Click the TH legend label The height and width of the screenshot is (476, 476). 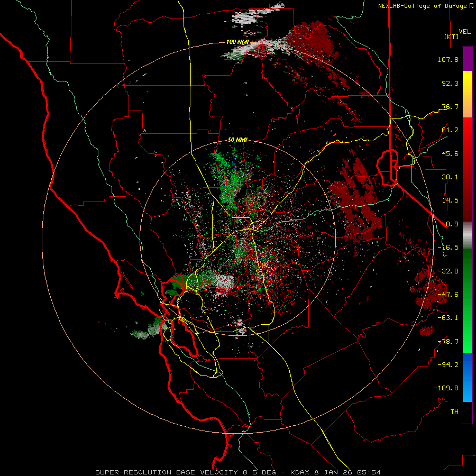pos(454,412)
